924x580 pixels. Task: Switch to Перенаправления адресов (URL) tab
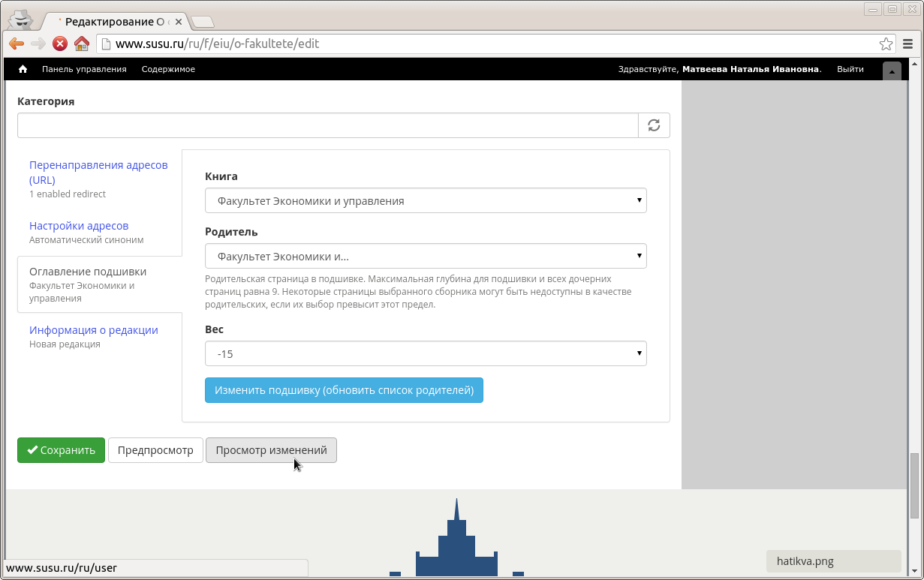(x=98, y=172)
